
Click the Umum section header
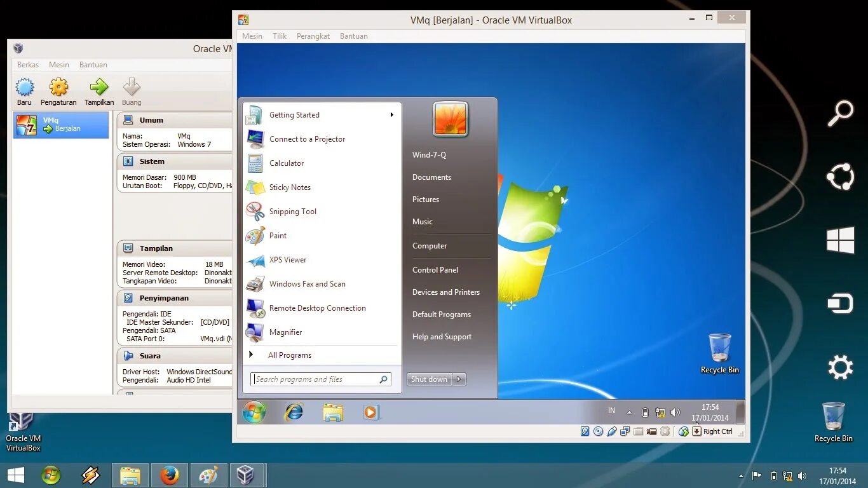tap(175, 120)
